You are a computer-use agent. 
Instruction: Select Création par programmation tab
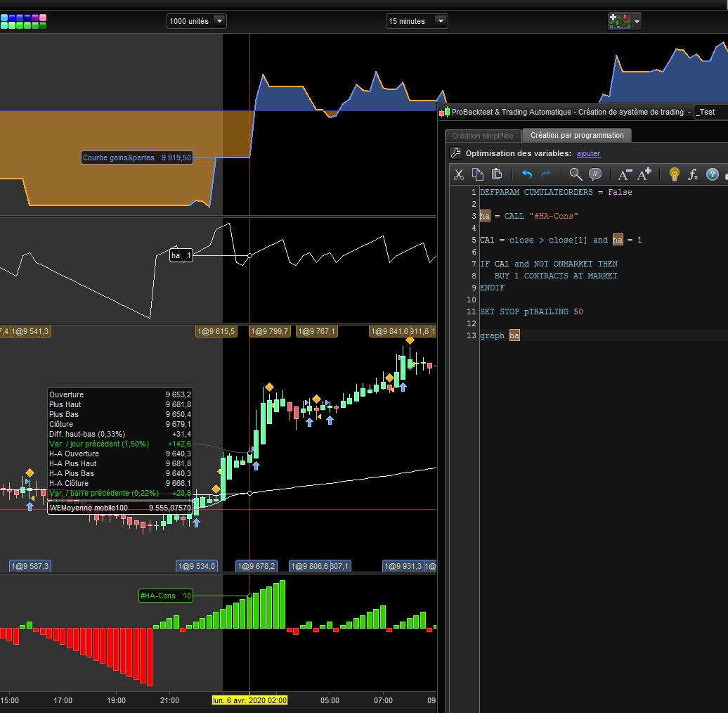pyautogui.click(x=577, y=135)
